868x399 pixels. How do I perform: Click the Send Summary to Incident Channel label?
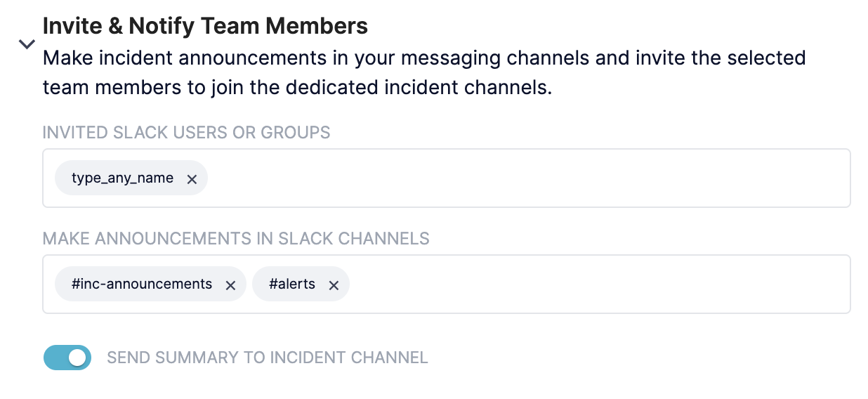coord(267,358)
